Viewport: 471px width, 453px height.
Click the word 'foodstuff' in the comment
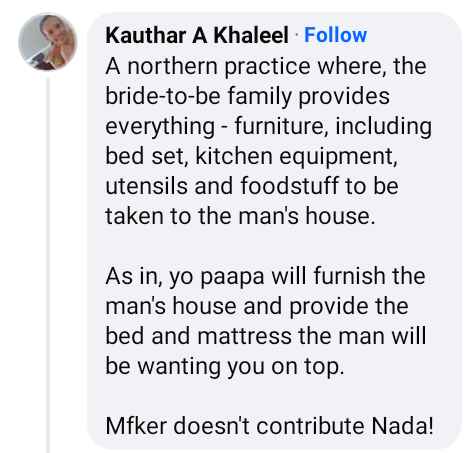click(x=289, y=186)
